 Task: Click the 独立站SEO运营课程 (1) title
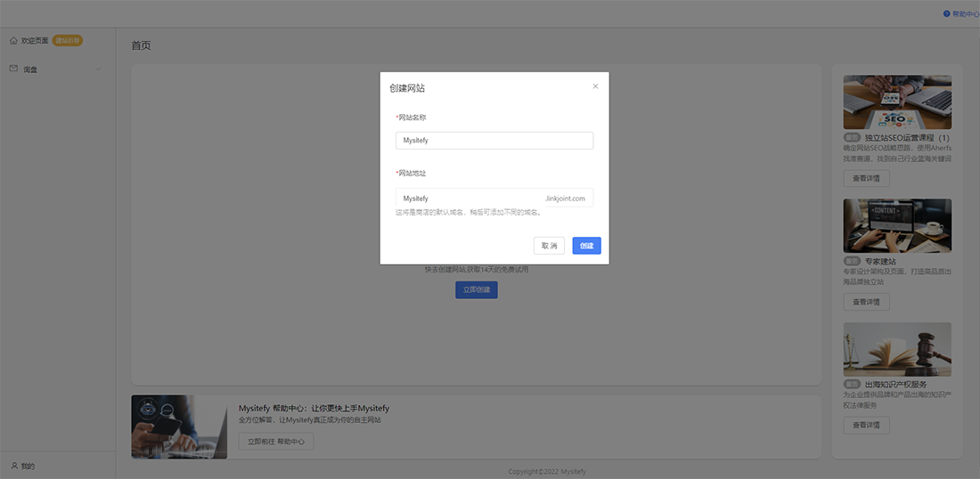tap(908, 137)
